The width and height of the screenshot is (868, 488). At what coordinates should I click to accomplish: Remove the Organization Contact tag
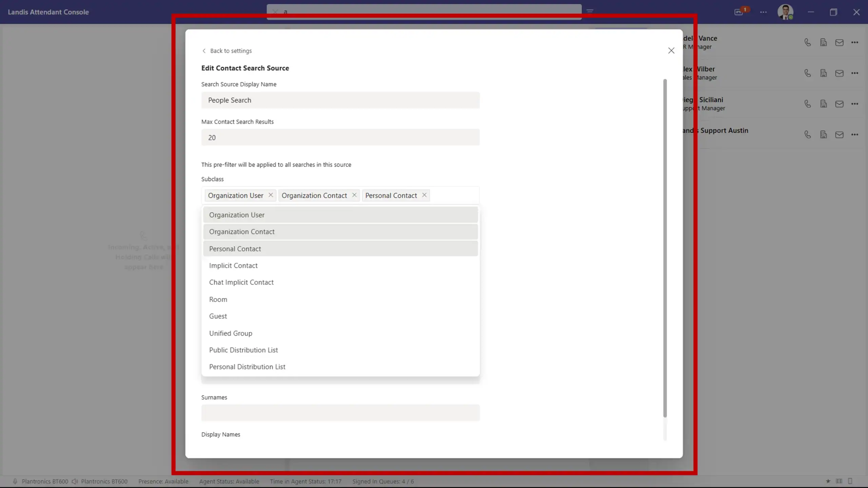pyautogui.click(x=354, y=195)
